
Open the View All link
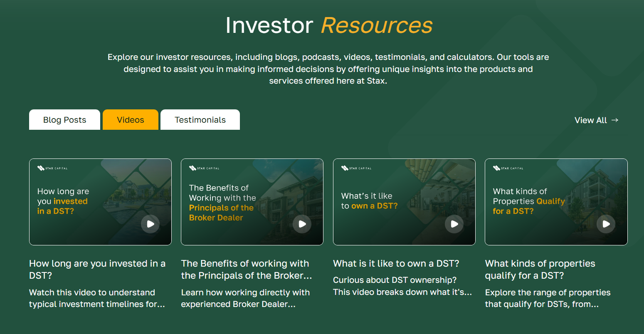[590, 120]
